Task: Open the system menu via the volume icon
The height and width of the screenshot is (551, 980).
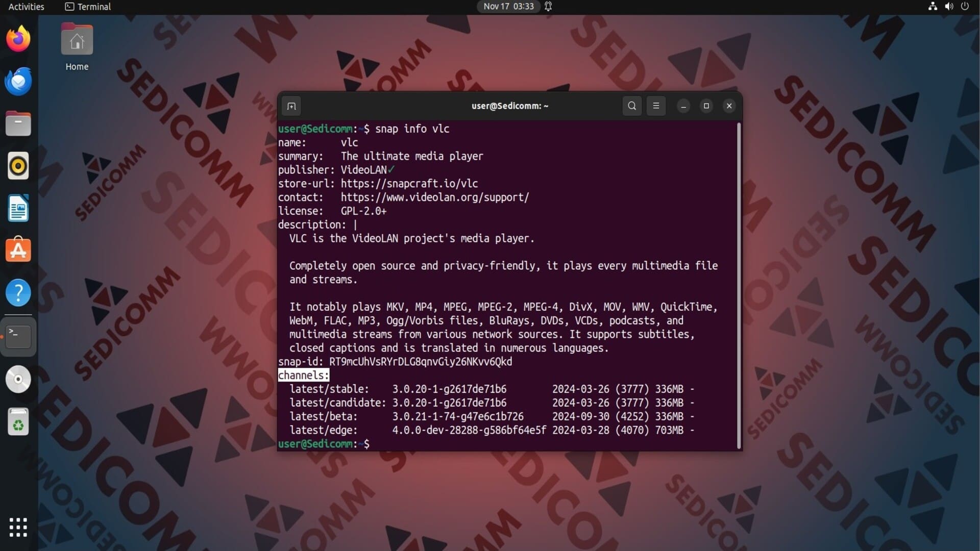Action: coord(949,7)
